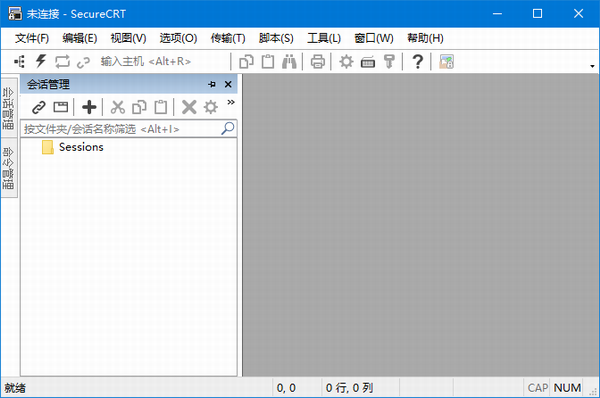Click the filter magnifier search icon

(x=228, y=129)
